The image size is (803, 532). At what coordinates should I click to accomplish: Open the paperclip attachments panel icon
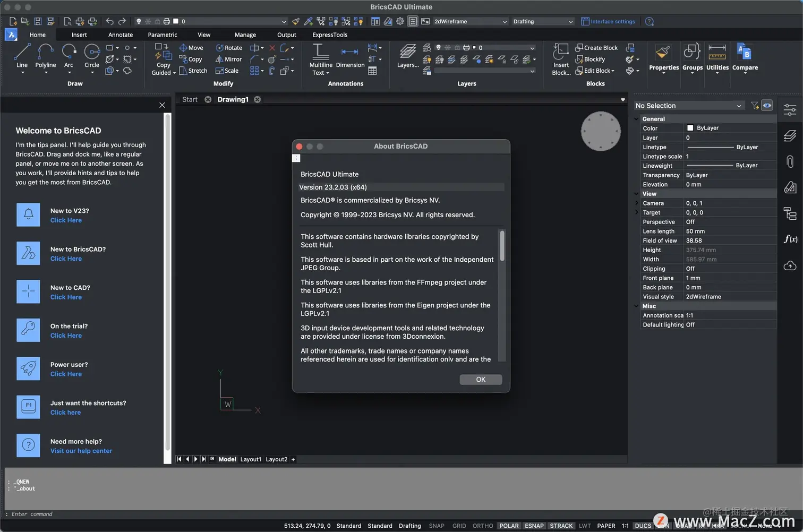pyautogui.click(x=790, y=161)
